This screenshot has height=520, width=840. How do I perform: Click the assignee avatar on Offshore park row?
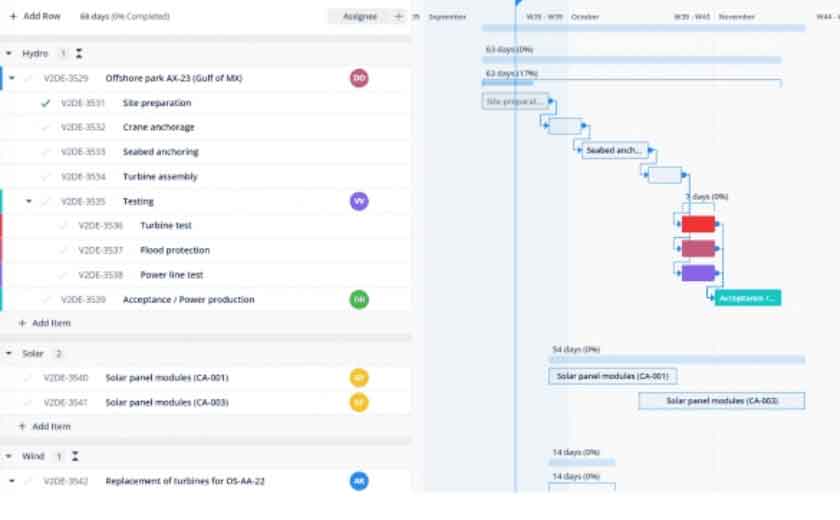point(359,78)
